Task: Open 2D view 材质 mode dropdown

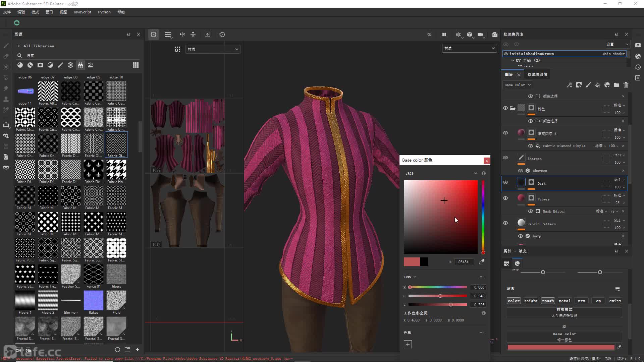Action: [213, 49]
